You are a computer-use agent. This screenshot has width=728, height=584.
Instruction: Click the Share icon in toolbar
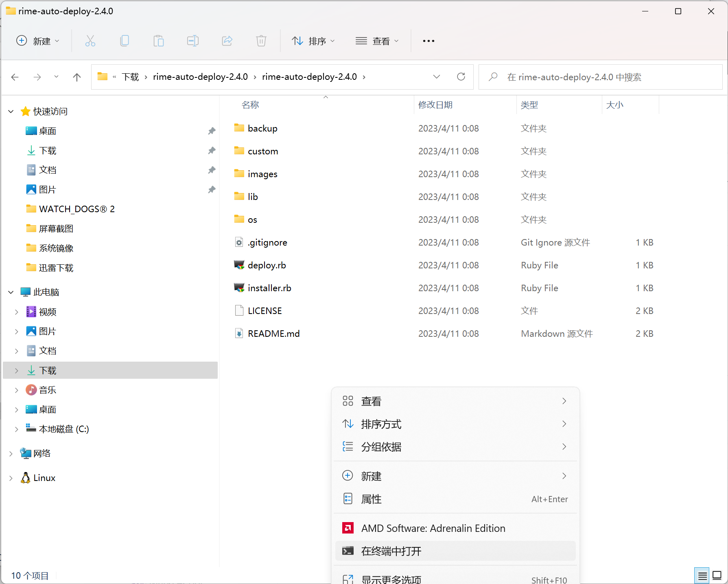pos(227,41)
